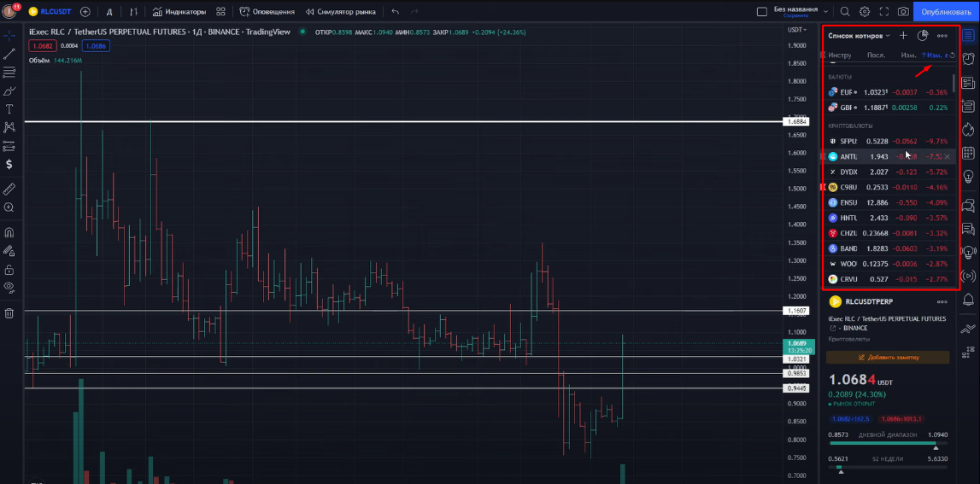
Task: Open the candlestick chart type selector
Action: pyautogui.click(x=134, y=12)
